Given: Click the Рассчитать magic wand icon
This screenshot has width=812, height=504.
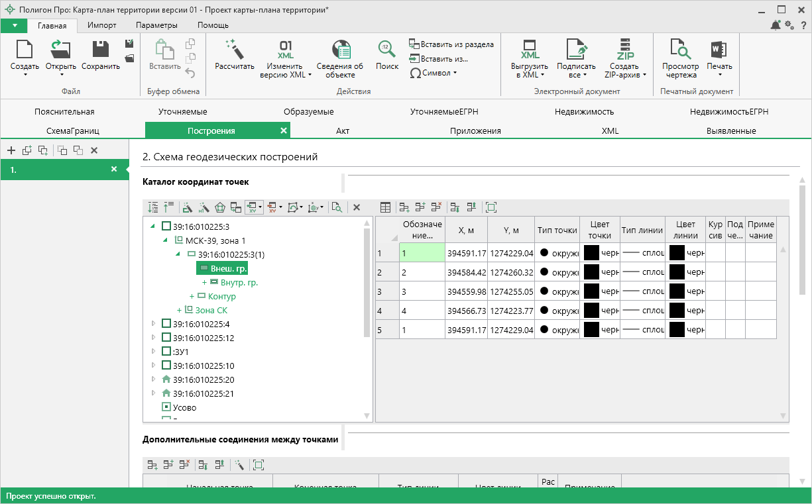Looking at the screenshot, I should [235, 49].
